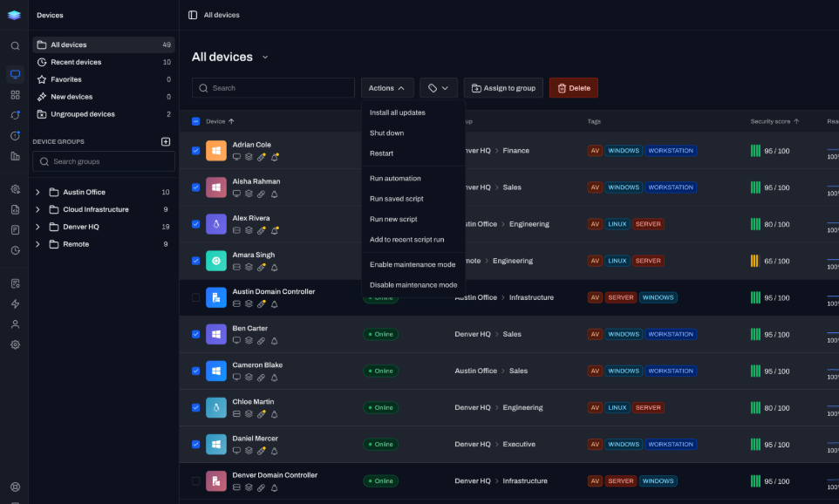The height and width of the screenshot is (504, 839).
Task: Open the dashboard grid icon in the sidebar
Action: [15, 95]
